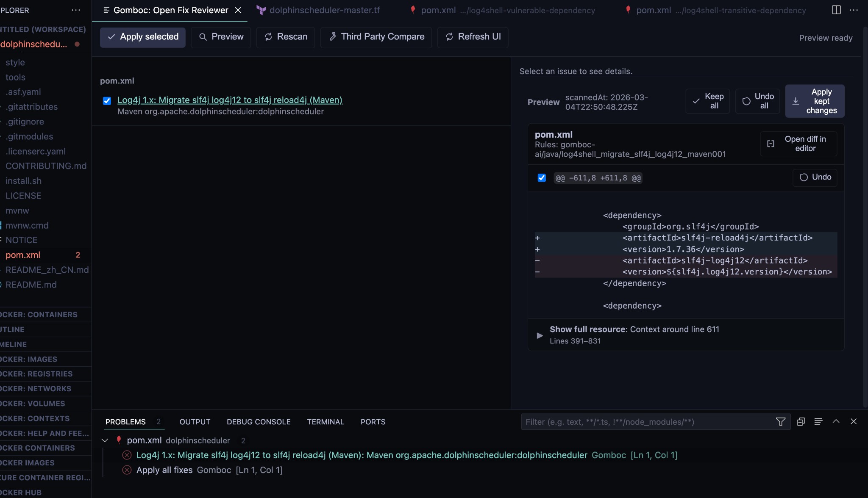This screenshot has height=498, width=868.
Task: Click the collapse all icon in Problems panel
Action: [x=801, y=422]
